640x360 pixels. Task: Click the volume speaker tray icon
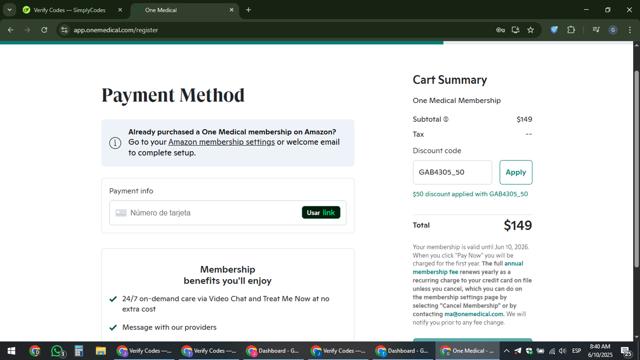coord(563,351)
